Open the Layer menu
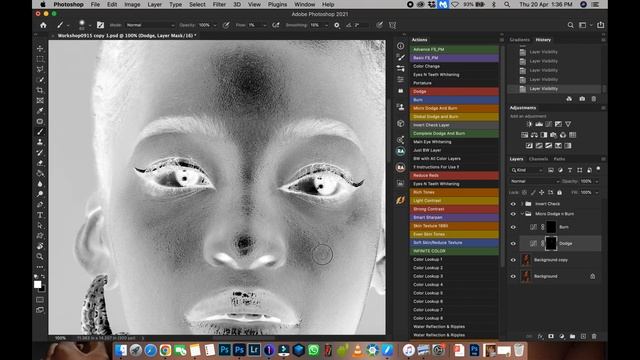Viewport: 640px width, 360px height. (x=154, y=4)
